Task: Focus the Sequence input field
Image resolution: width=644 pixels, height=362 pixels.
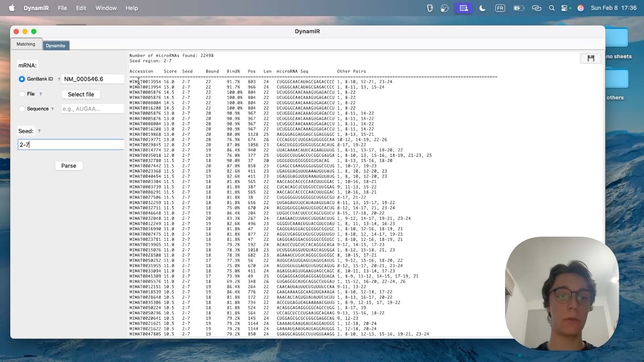Action: (x=93, y=109)
